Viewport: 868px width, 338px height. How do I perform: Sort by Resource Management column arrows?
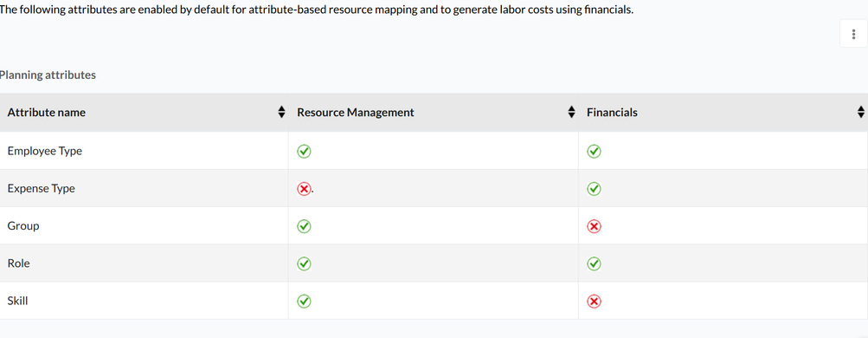571,112
